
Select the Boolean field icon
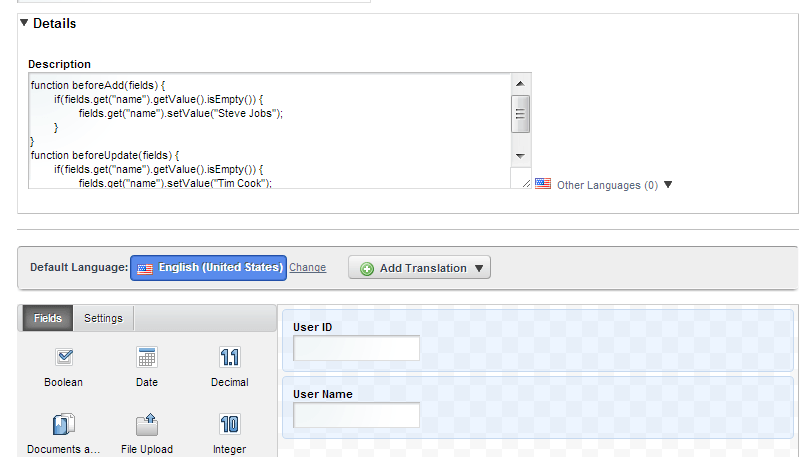coord(63,357)
